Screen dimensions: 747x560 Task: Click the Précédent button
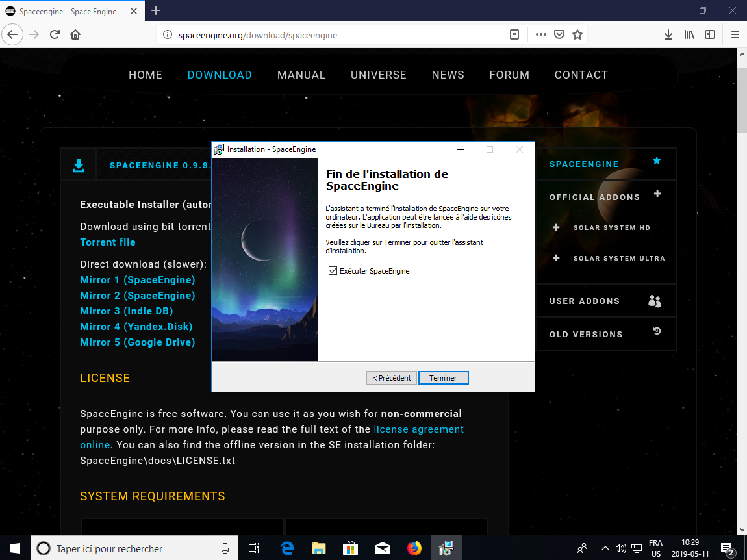click(x=392, y=378)
